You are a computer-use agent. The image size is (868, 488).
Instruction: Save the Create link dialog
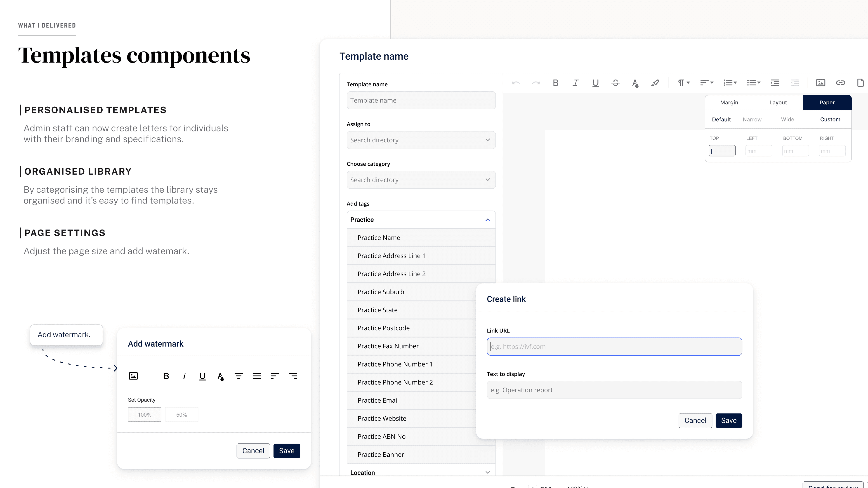point(729,420)
